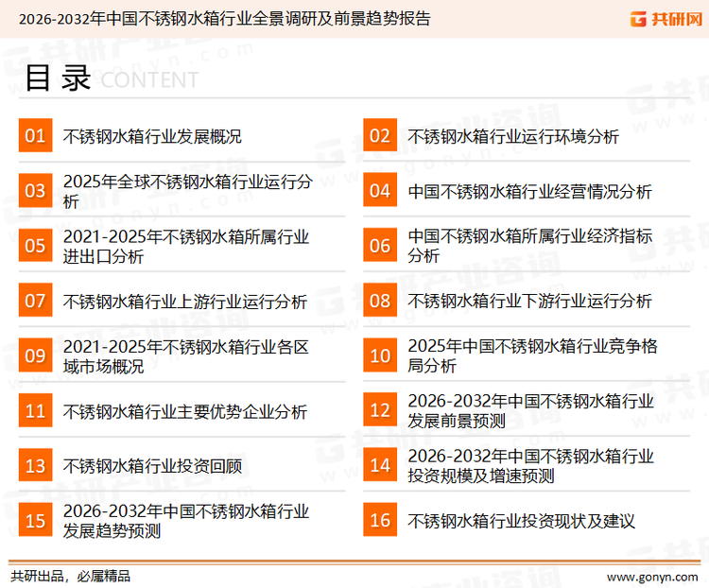The height and width of the screenshot is (588, 709).
Task: Click the report title in header bar
Action: tap(224, 19)
